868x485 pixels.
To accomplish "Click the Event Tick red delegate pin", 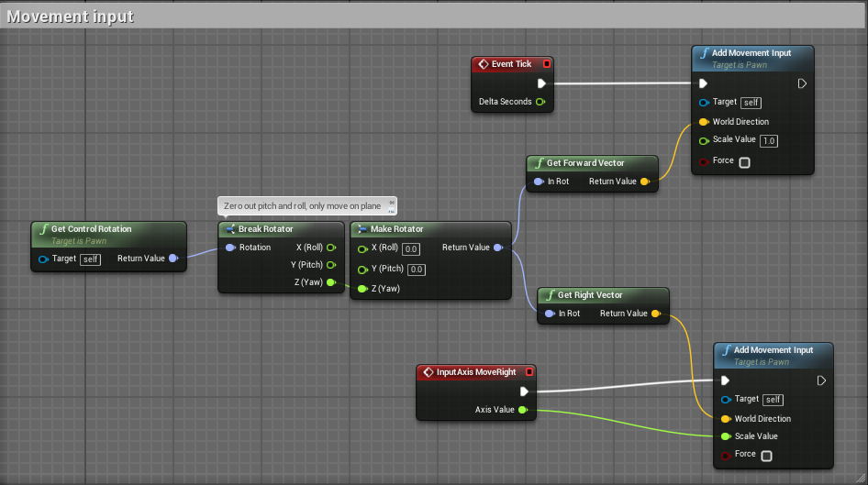I will 547,64.
